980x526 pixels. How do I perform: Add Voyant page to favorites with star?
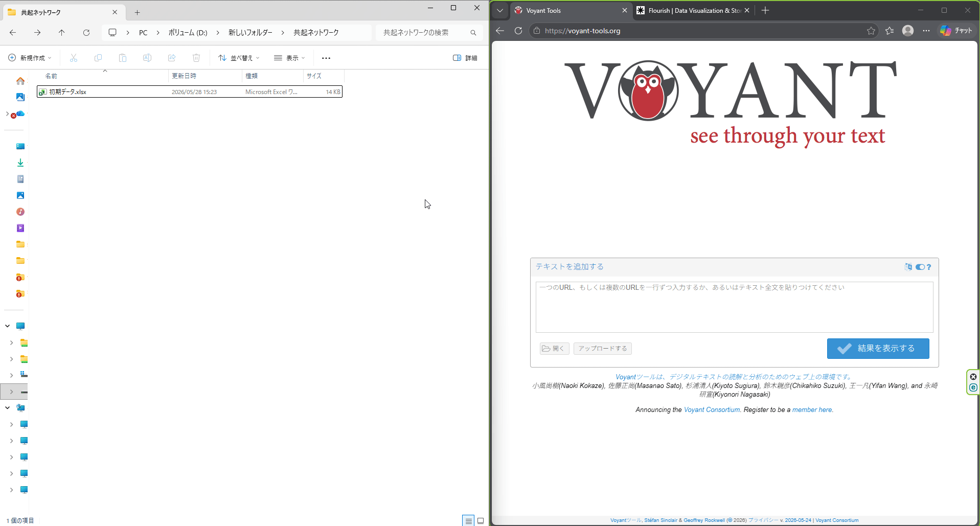[x=871, y=31]
